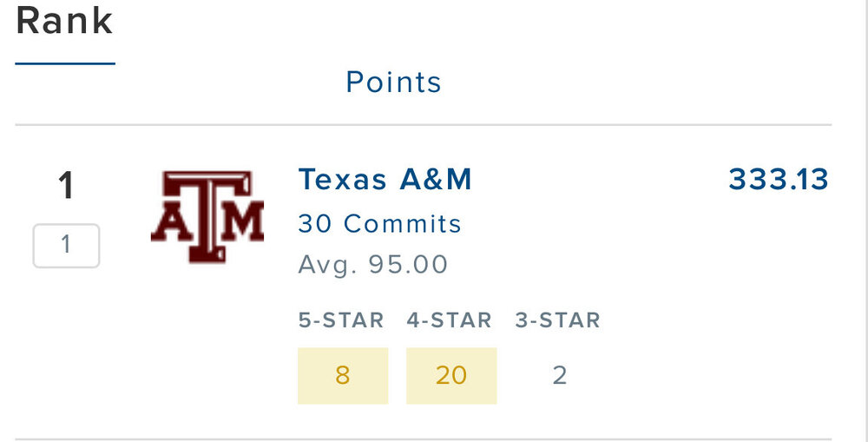
Task: Open the 30 Commits link
Action: coord(379,224)
